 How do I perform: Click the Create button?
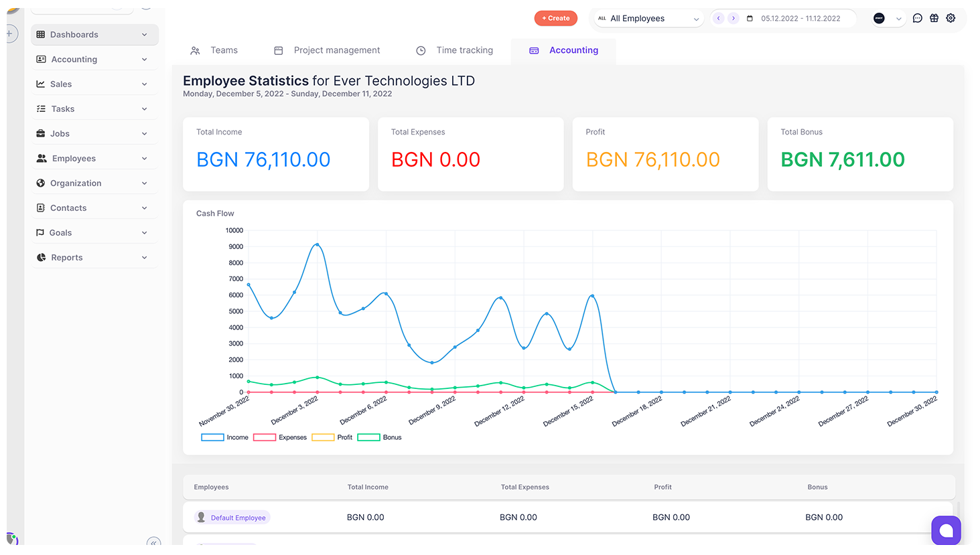[x=555, y=18]
